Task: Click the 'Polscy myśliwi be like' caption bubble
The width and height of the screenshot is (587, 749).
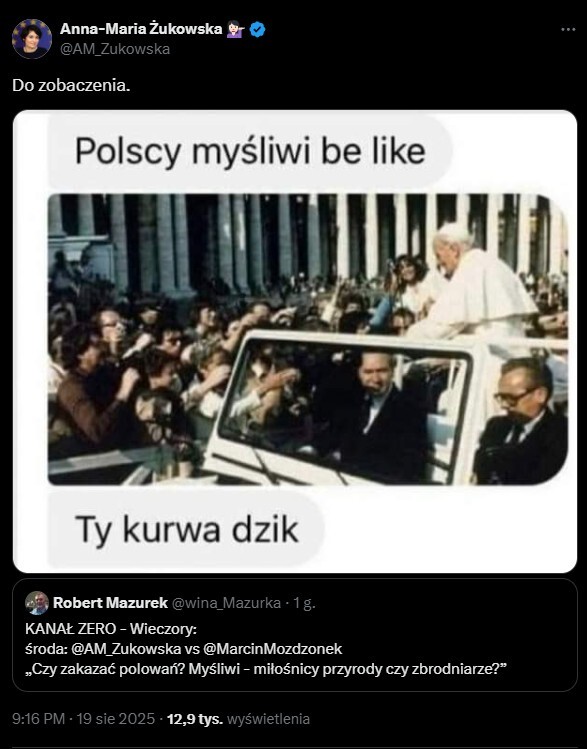Action: [x=250, y=151]
